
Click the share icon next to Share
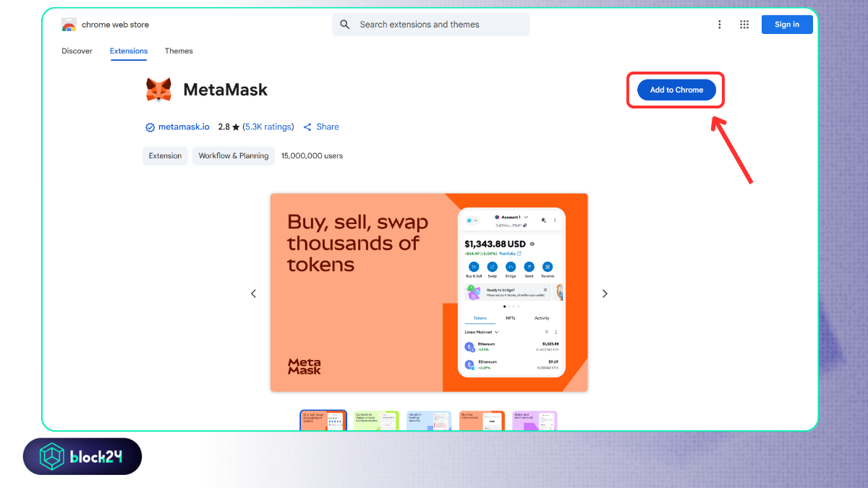[307, 127]
